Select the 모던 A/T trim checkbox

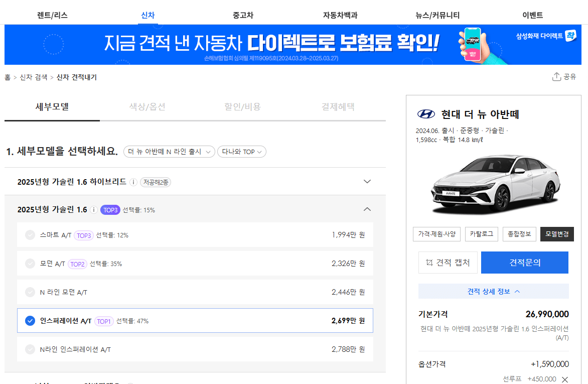[x=30, y=263]
